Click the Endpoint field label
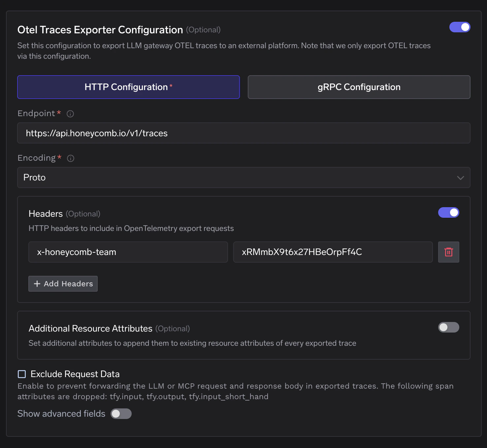This screenshot has height=448, width=487. [x=36, y=113]
